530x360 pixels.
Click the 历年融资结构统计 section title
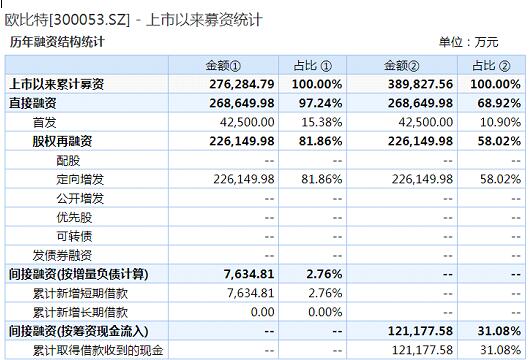pyautogui.click(x=57, y=42)
